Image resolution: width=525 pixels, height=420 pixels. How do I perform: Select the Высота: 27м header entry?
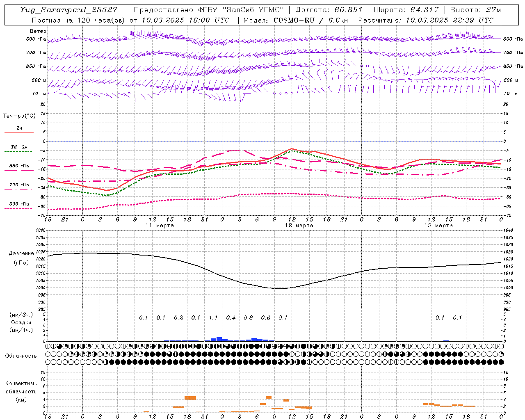coord(475,10)
